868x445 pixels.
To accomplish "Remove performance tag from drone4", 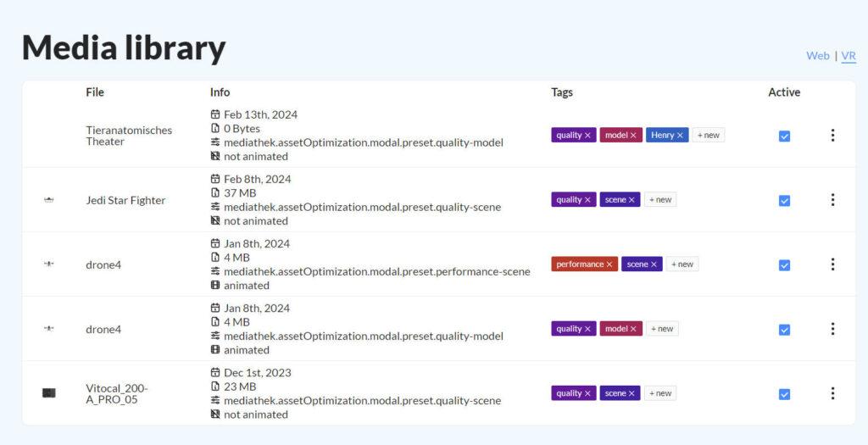I will coord(609,264).
